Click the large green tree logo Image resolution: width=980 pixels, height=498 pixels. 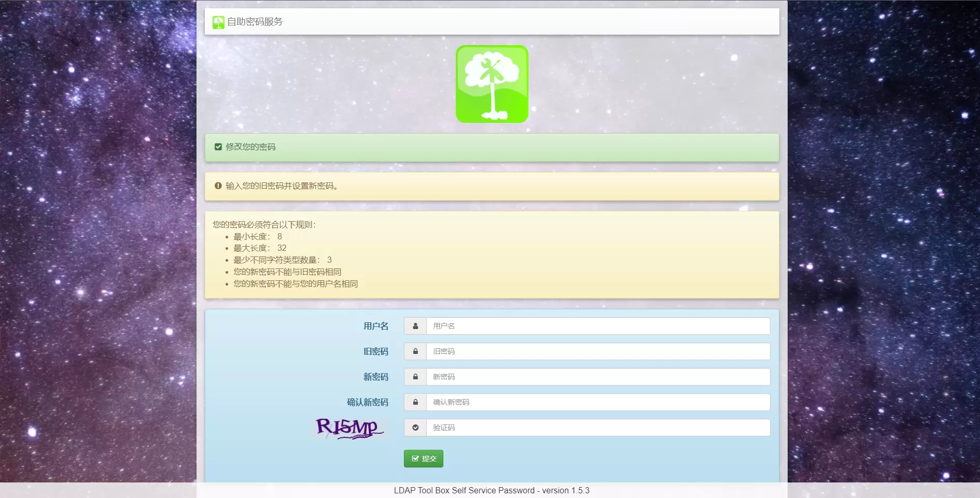click(x=492, y=84)
